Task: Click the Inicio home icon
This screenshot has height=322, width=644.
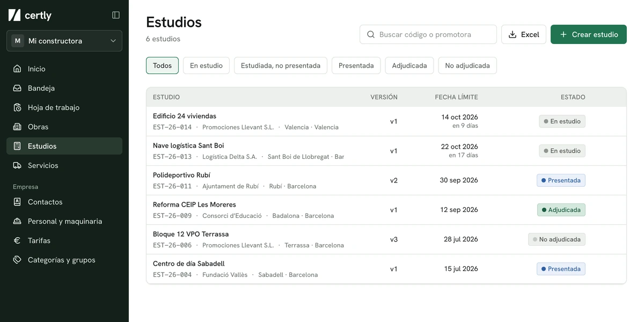Action: click(x=17, y=69)
